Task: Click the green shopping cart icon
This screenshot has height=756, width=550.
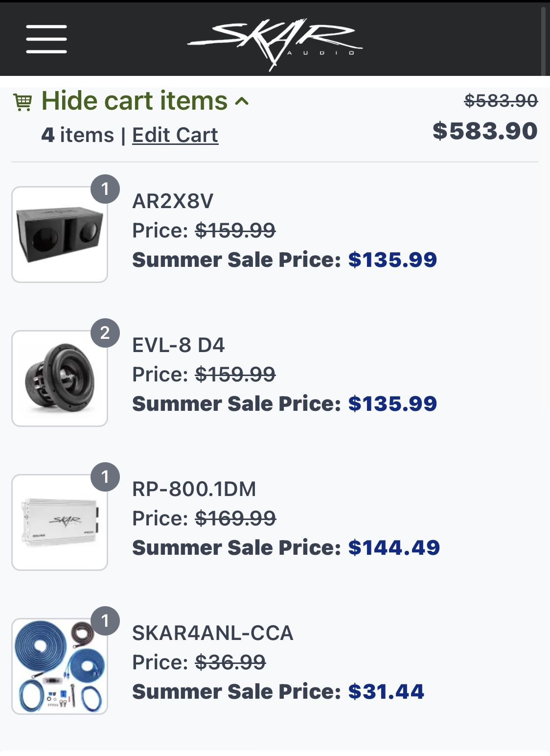Action: 23,102
